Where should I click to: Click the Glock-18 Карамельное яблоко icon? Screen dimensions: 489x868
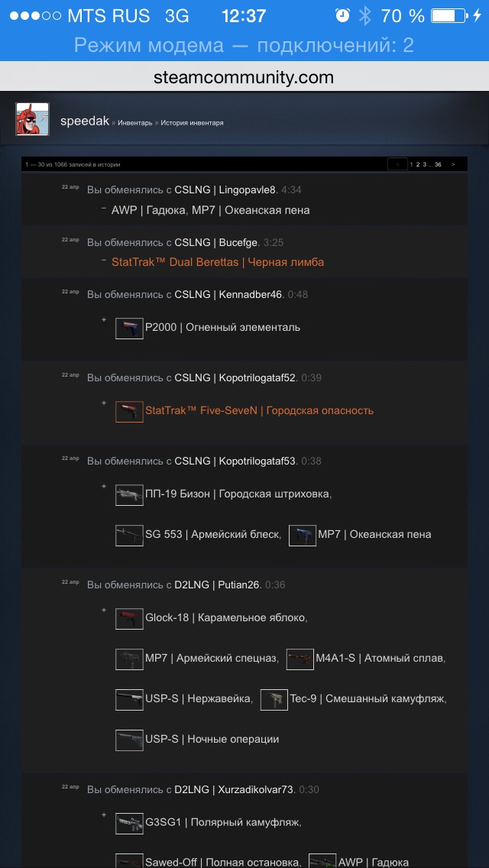(129, 618)
